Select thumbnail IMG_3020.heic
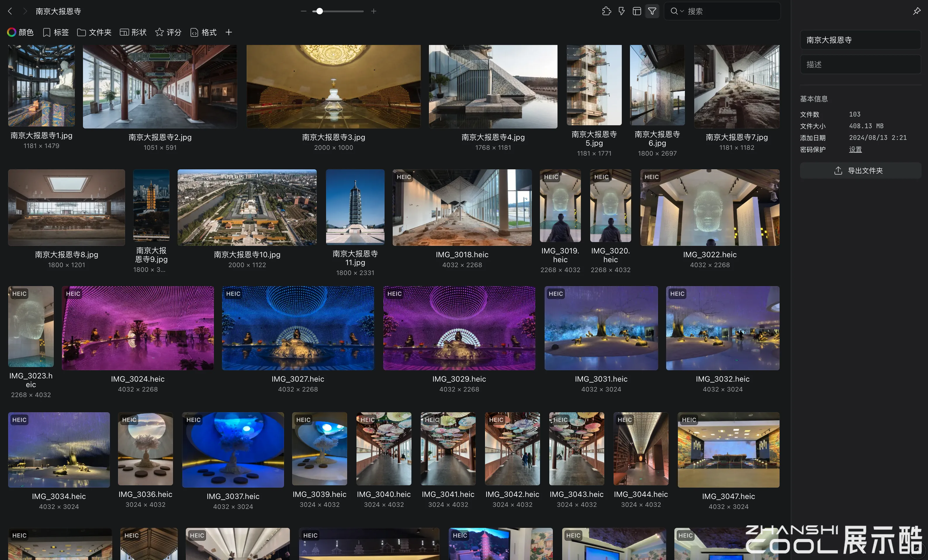The height and width of the screenshot is (560, 928). 610,206
